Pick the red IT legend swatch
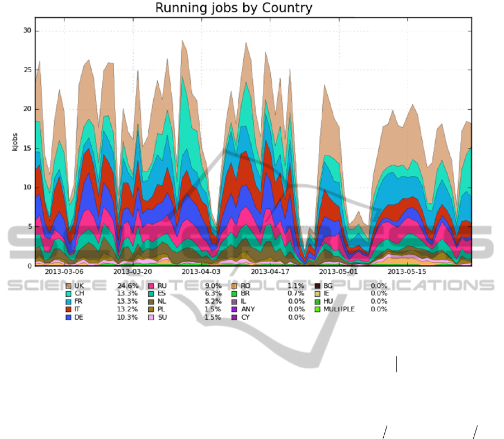This screenshot has height=439, width=504. [69, 309]
